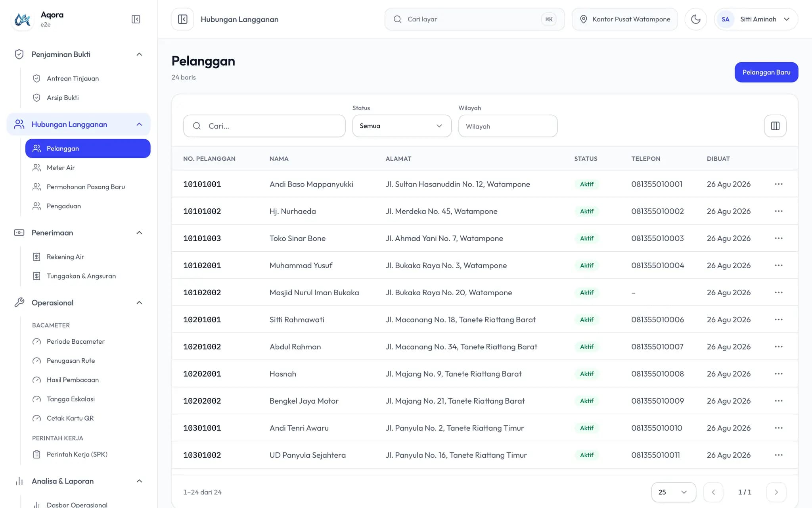Image resolution: width=812 pixels, height=508 pixels.
Task: Open row actions for Andi Tenri Awaru
Action: 778,428
